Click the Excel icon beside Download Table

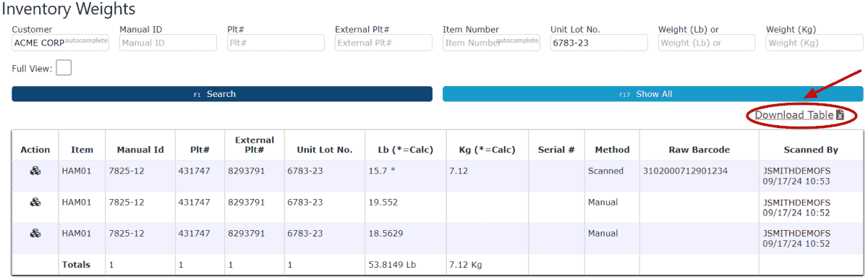coord(841,115)
